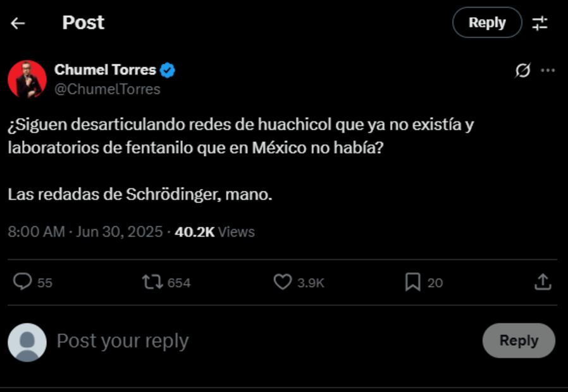
Task: Open Chumel Torres profile picture
Action: tap(27, 79)
